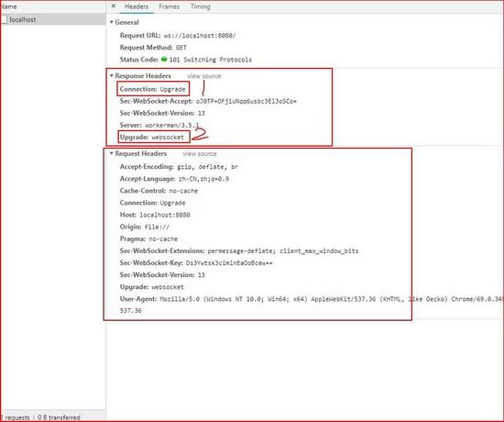Select the Host localhost:8080 value
Image resolution: width=504 pixels, height=422 pixels.
click(165, 215)
